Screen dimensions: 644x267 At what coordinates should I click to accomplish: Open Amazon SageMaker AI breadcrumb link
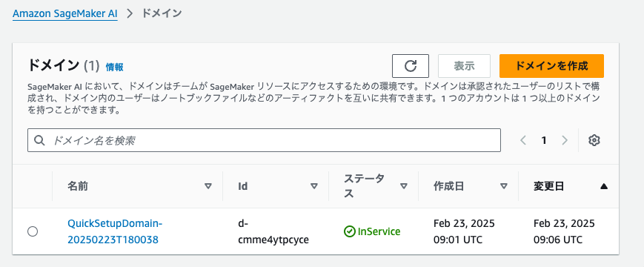point(65,13)
